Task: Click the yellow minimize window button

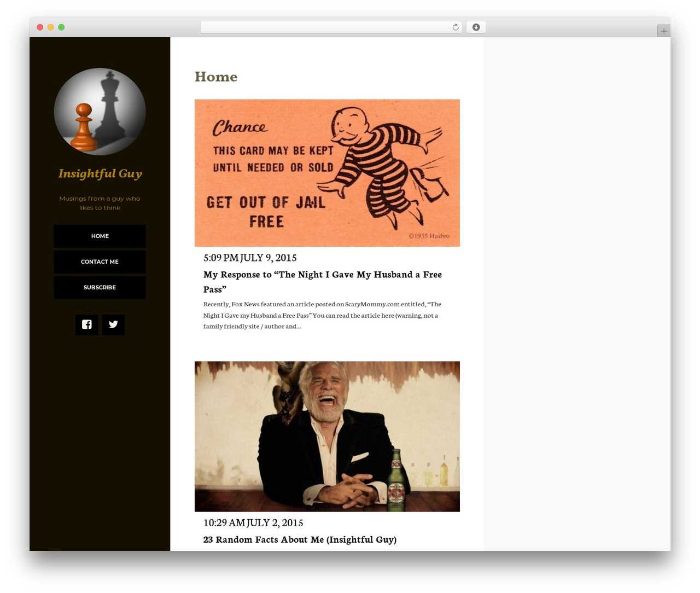Action: [50, 27]
